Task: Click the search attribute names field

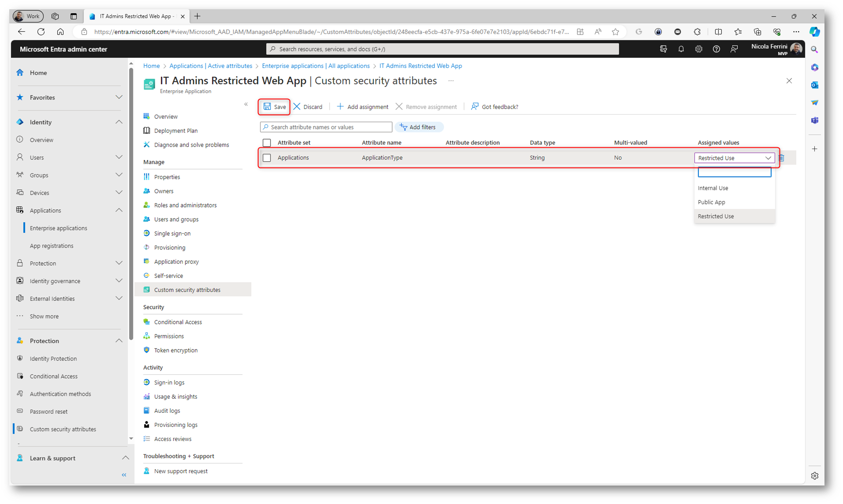Action: click(x=326, y=127)
